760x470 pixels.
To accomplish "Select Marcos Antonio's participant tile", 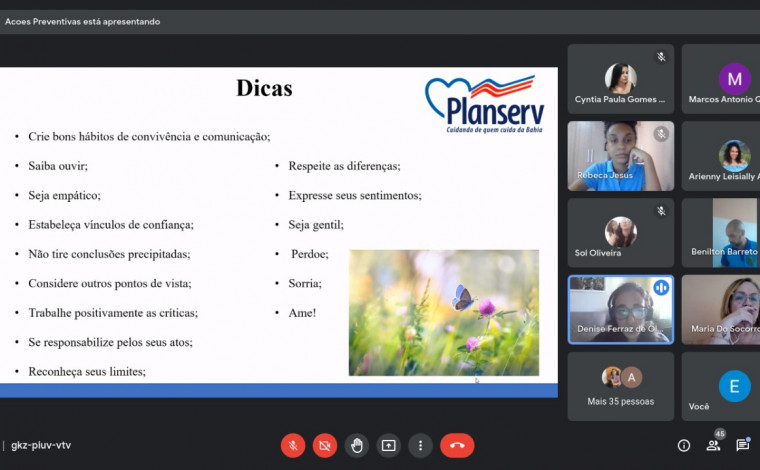I will (722, 79).
